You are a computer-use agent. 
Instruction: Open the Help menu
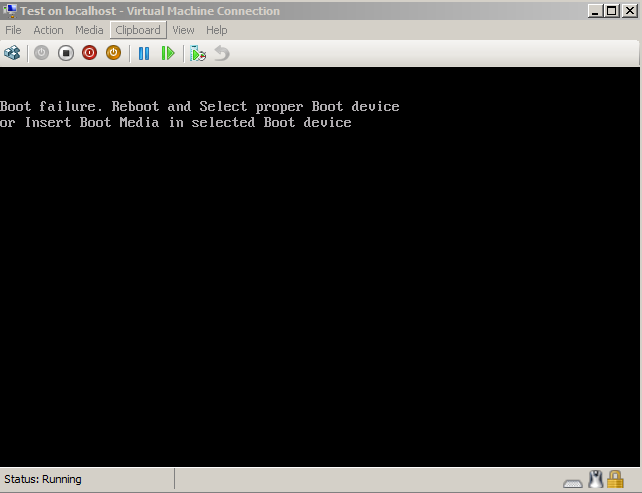click(217, 30)
